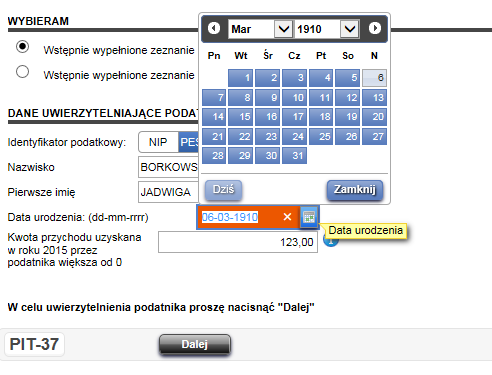The image size is (492, 375).
Task: Click the WYBIERAM section heading
Action: coord(38,21)
